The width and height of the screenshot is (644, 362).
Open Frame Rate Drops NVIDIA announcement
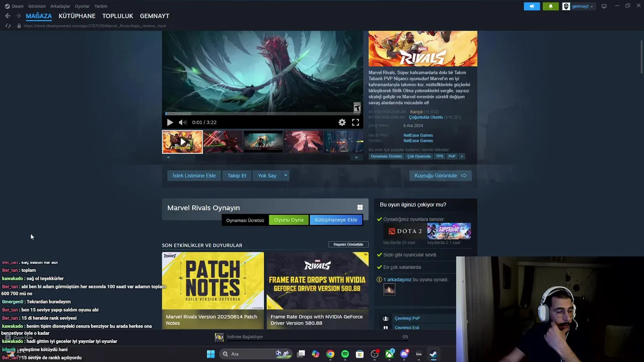[x=317, y=291]
